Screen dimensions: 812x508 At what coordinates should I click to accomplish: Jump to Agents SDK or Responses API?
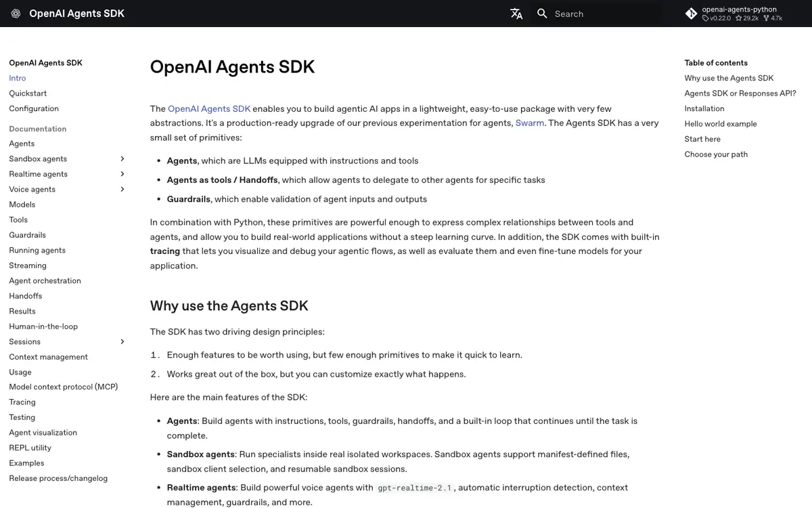pyautogui.click(x=740, y=93)
